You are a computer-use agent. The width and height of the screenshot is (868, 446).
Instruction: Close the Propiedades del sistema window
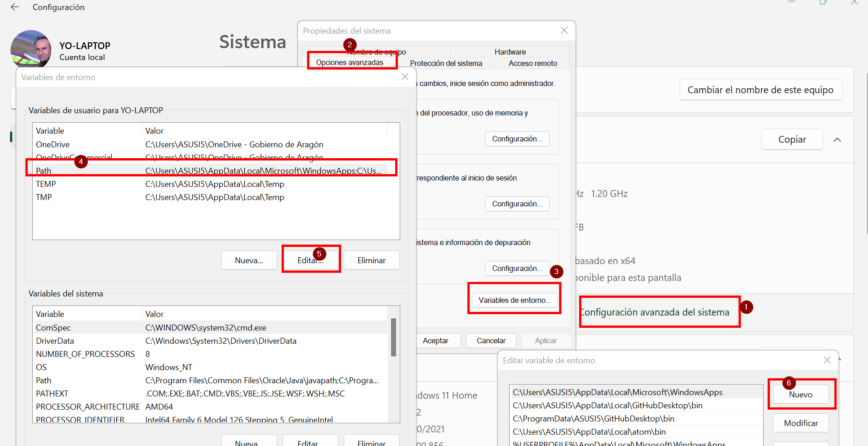click(x=564, y=30)
